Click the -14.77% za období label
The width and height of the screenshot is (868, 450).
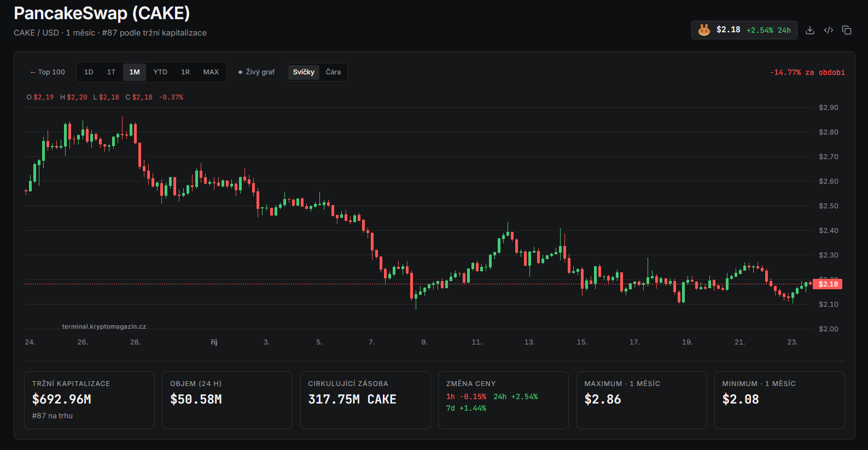[x=807, y=73]
